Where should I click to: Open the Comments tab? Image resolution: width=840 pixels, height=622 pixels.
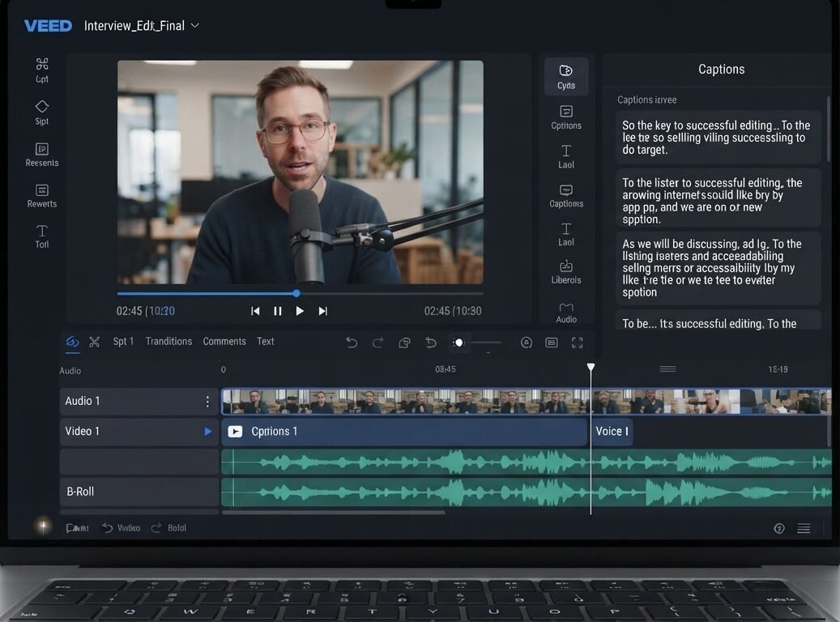click(x=224, y=341)
